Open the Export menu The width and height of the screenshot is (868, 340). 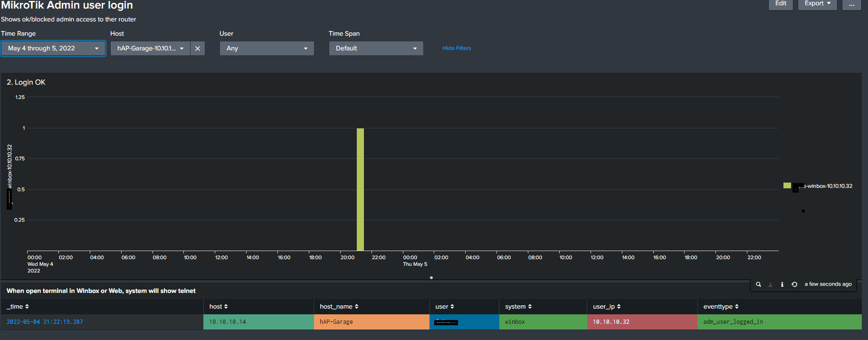[817, 4]
